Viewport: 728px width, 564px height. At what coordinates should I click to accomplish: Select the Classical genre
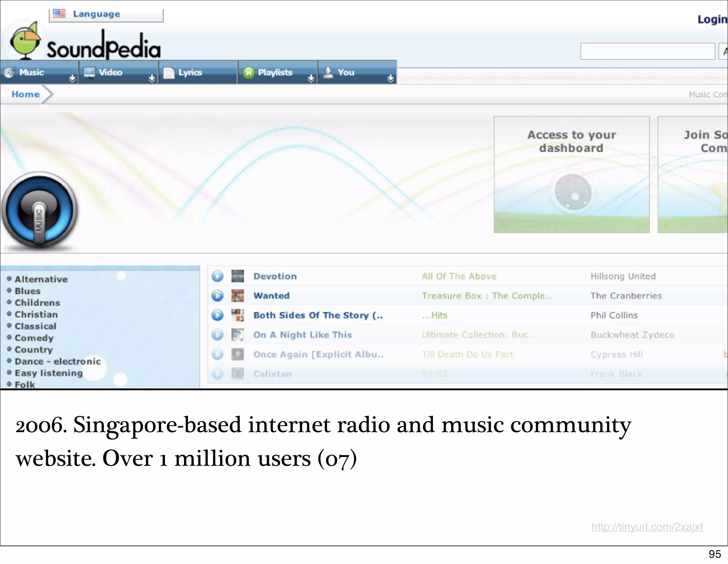click(36, 326)
